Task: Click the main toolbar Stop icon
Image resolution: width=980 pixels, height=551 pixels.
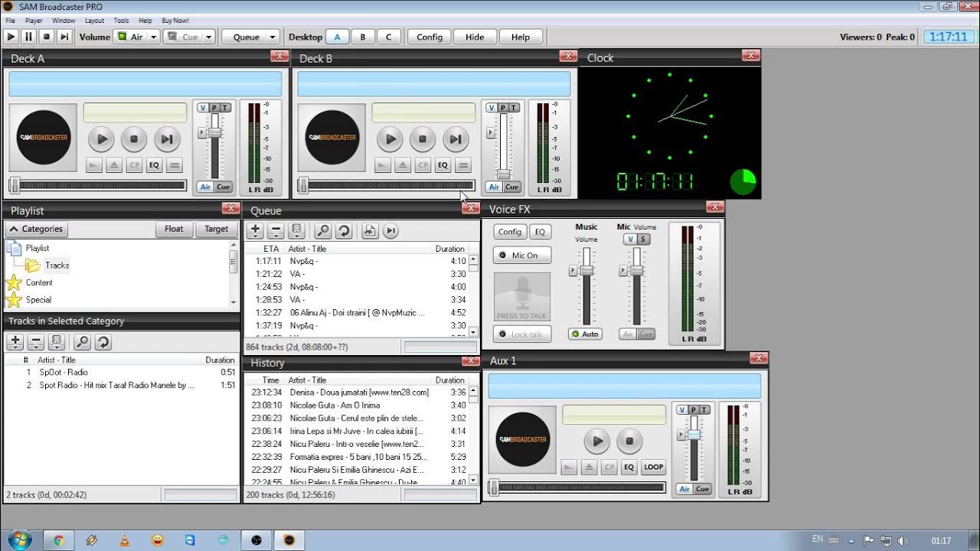Action: coord(46,36)
